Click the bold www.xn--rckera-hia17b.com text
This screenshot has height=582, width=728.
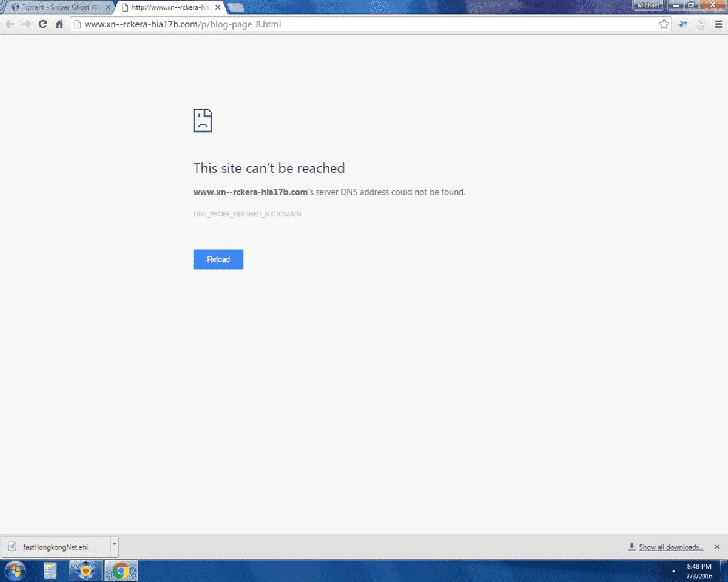point(251,192)
